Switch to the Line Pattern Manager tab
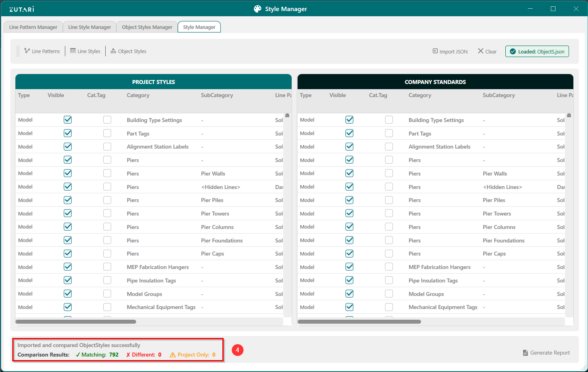This screenshot has width=588, height=372. click(33, 27)
